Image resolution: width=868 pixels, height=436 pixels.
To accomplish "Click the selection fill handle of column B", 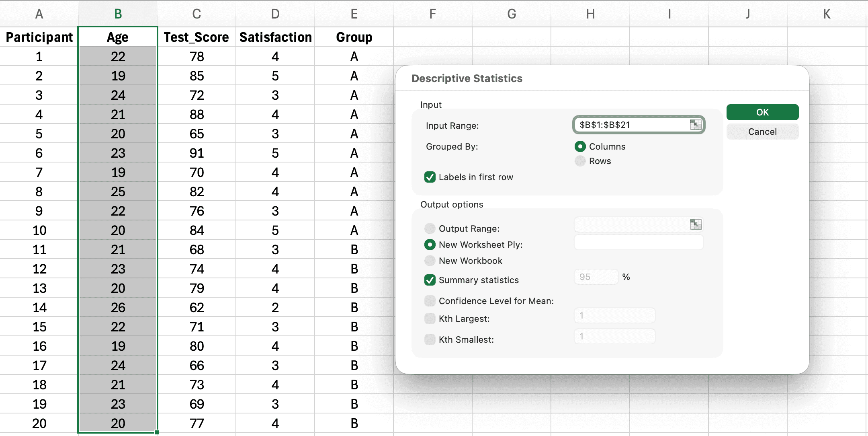I will 157,432.
